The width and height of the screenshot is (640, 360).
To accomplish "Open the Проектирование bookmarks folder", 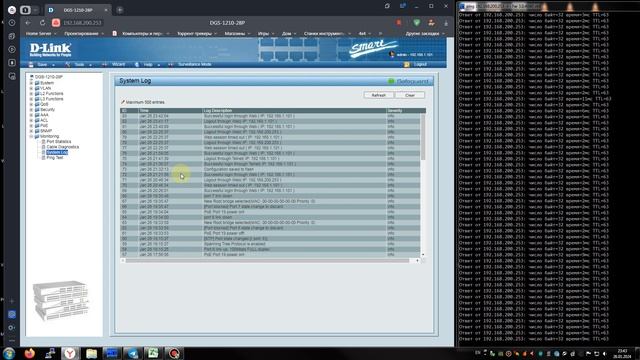I will coord(84,33).
